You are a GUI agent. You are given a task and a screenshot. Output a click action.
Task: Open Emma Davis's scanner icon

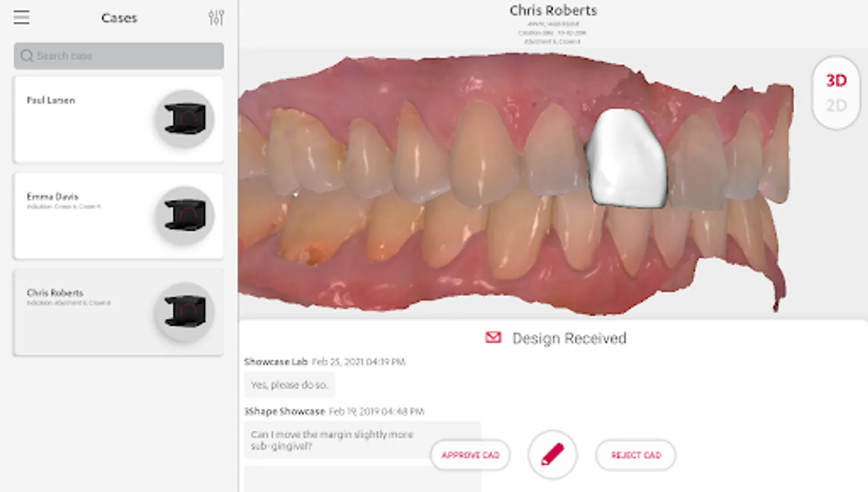(185, 215)
